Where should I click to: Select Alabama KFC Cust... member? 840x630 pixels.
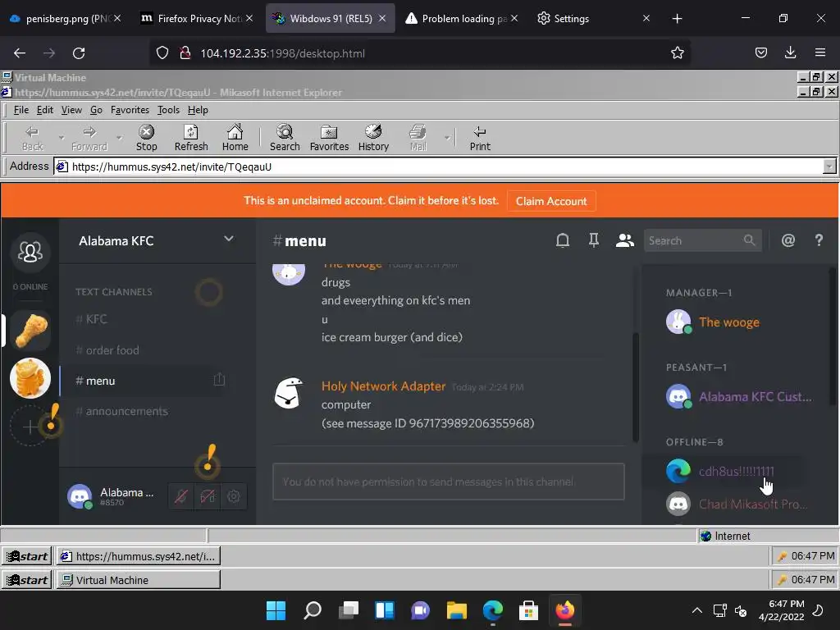739,397
